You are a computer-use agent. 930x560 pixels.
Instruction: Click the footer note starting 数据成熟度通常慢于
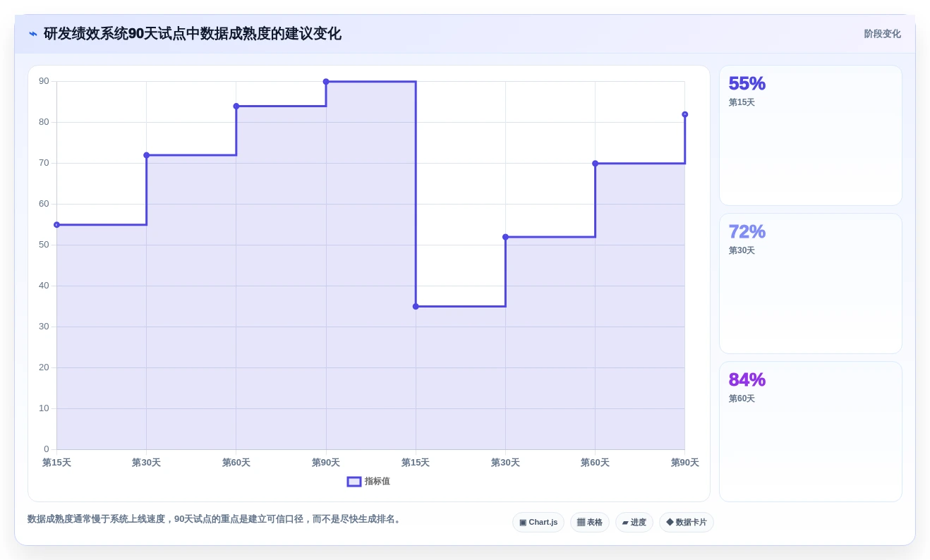[215, 519]
